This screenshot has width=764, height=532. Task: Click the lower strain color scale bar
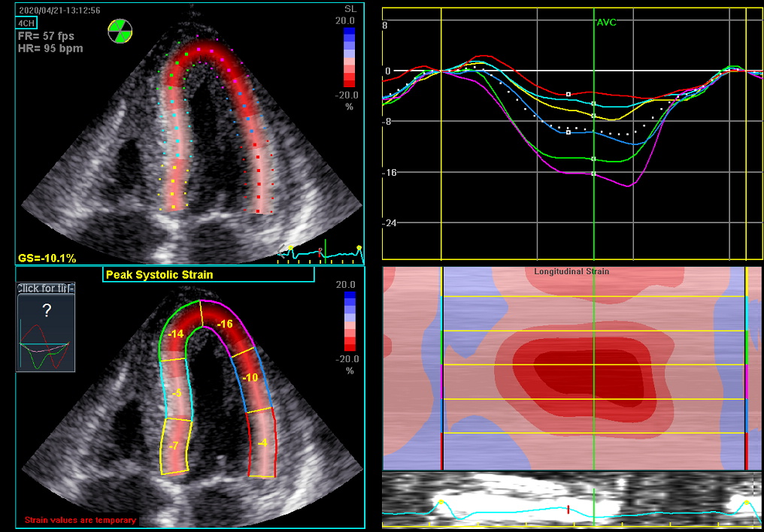[x=350, y=322]
